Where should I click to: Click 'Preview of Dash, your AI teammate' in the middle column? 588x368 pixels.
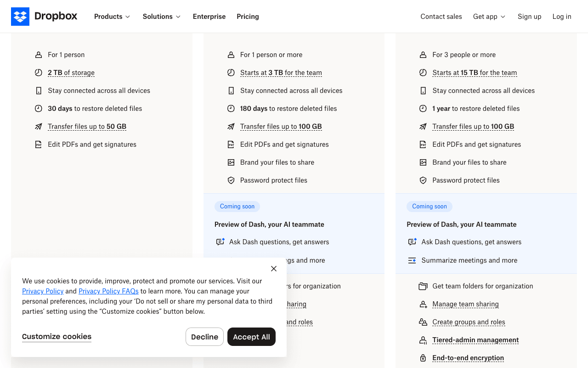(269, 224)
